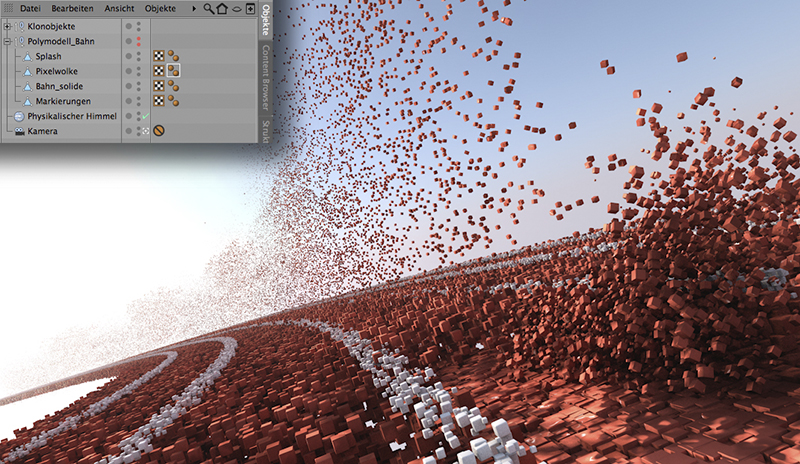Toggle Kamera visibility dots

pos(139,131)
